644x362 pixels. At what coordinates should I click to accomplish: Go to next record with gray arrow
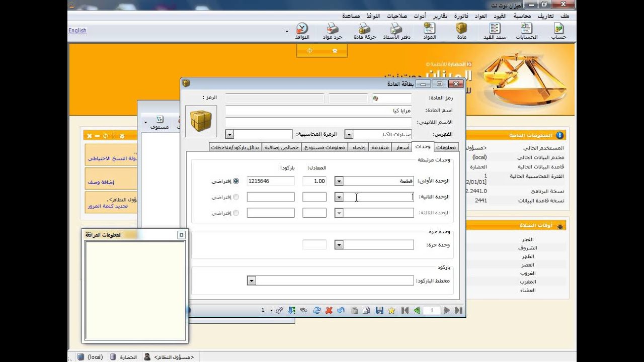[x=447, y=311]
